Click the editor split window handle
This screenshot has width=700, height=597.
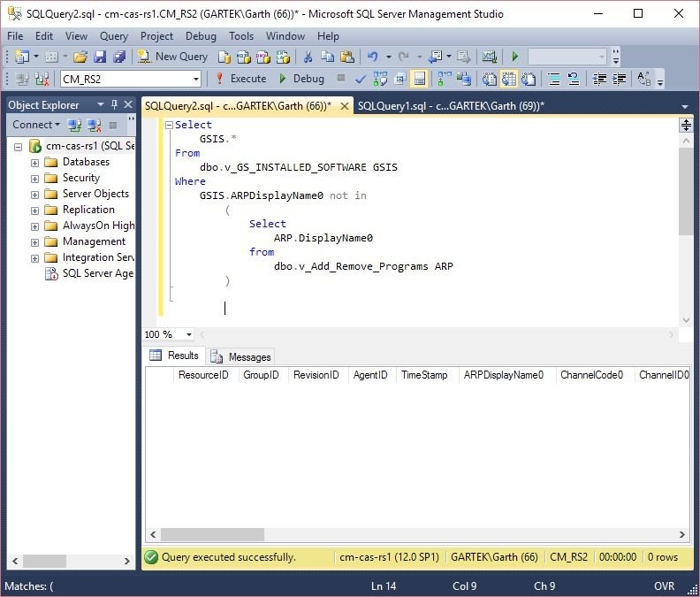click(x=686, y=125)
